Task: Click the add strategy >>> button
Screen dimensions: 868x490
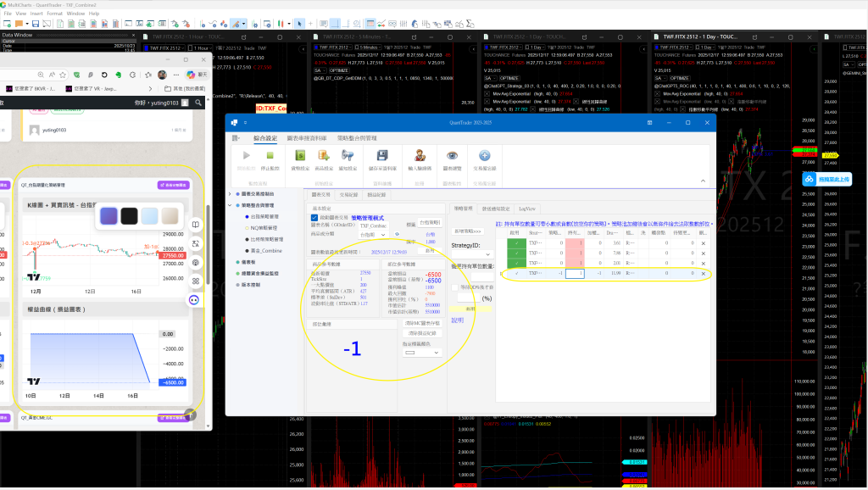Action: pyautogui.click(x=467, y=231)
